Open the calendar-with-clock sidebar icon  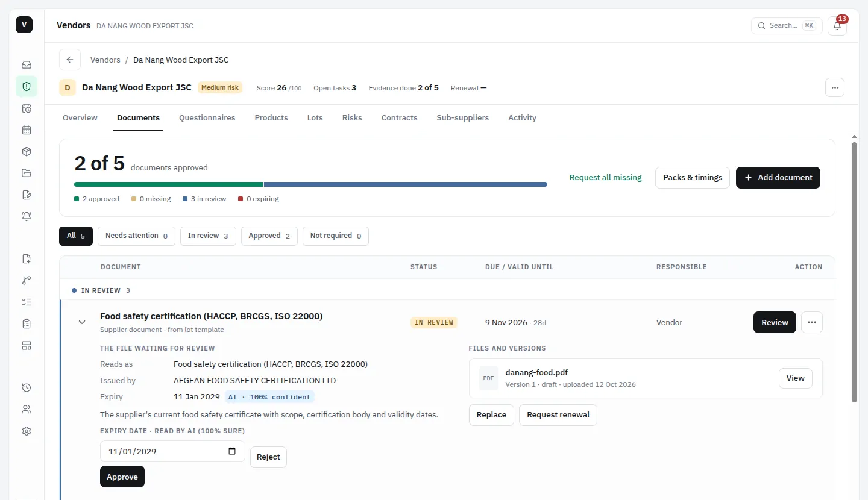pyautogui.click(x=27, y=108)
